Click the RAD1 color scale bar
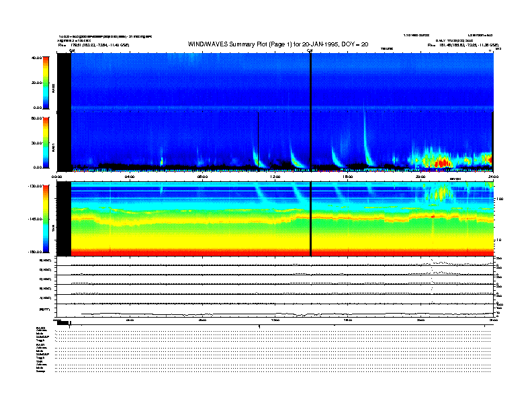This screenshot has height=411, width=532. [x=46, y=142]
